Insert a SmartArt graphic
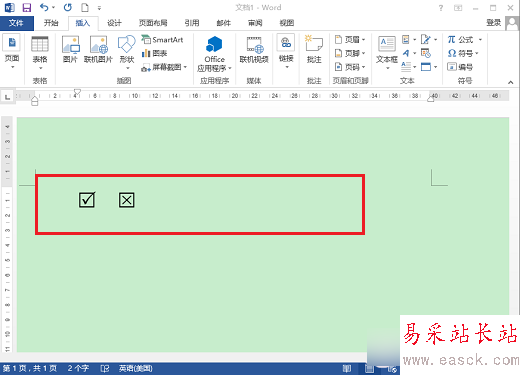The image size is (520, 375). click(x=162, y=40)
